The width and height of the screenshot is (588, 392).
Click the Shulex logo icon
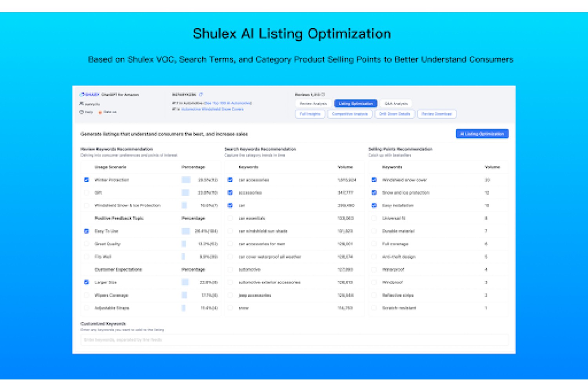[x=82, y=94]
